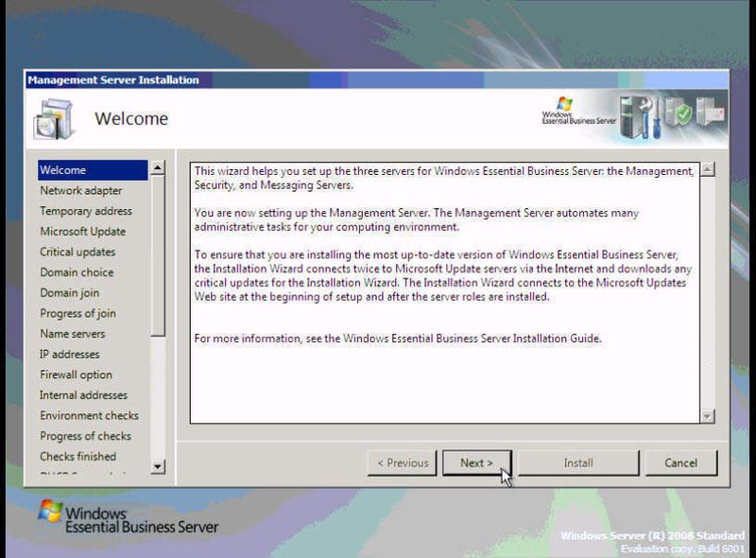Select the Checks finished step
Image resolution: width=756 pixels, height=558 pixels.
click(77, 456)
